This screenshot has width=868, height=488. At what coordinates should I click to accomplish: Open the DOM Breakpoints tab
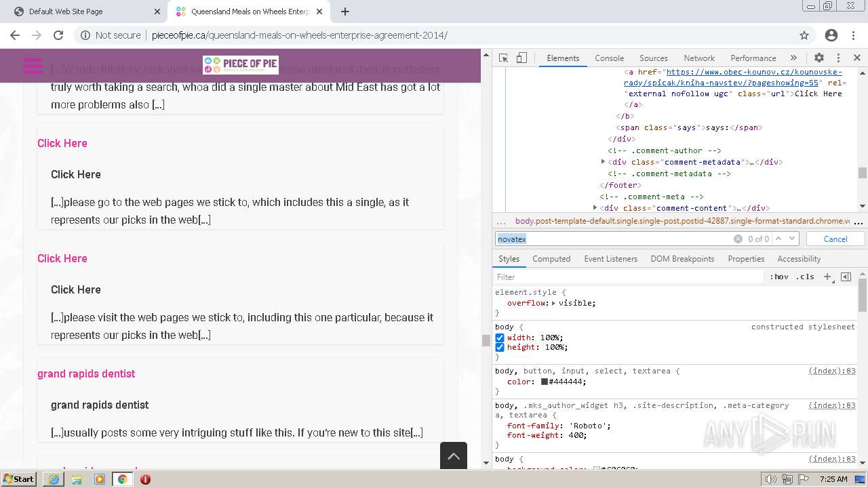(x=682, y=259)
